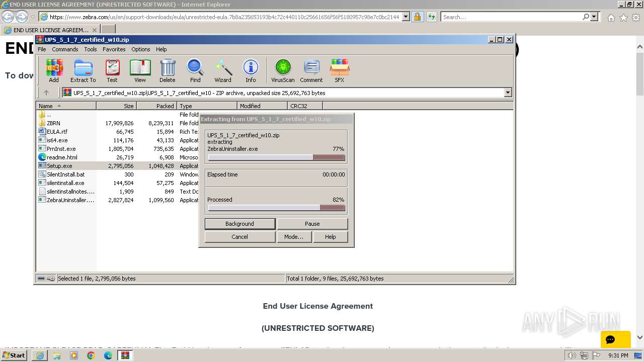The image size is (644, 362).
Task: Sort by Modified column header
Action: point(262,106)
